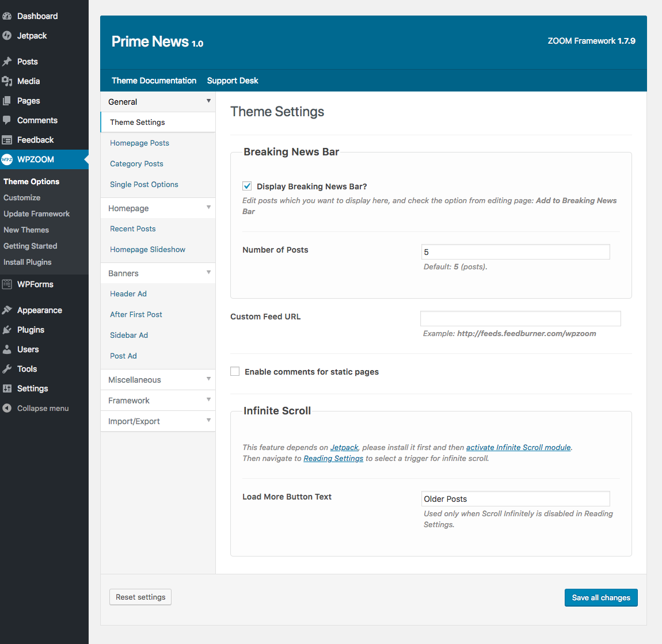Screen dimensions: 662x644
Task: Collapse the admin menu arrow icon
Action: 7,408
